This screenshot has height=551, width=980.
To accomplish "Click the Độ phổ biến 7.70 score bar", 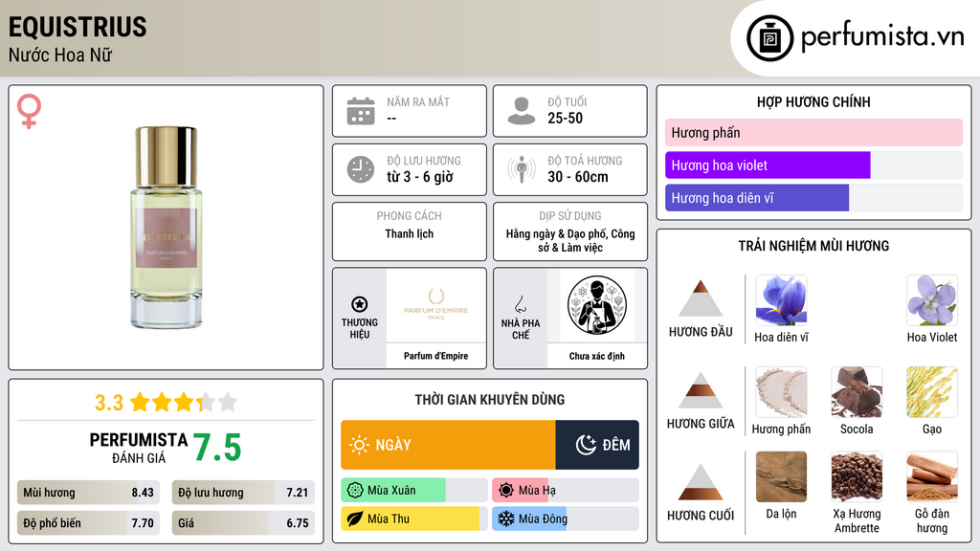I will [88, 523].
